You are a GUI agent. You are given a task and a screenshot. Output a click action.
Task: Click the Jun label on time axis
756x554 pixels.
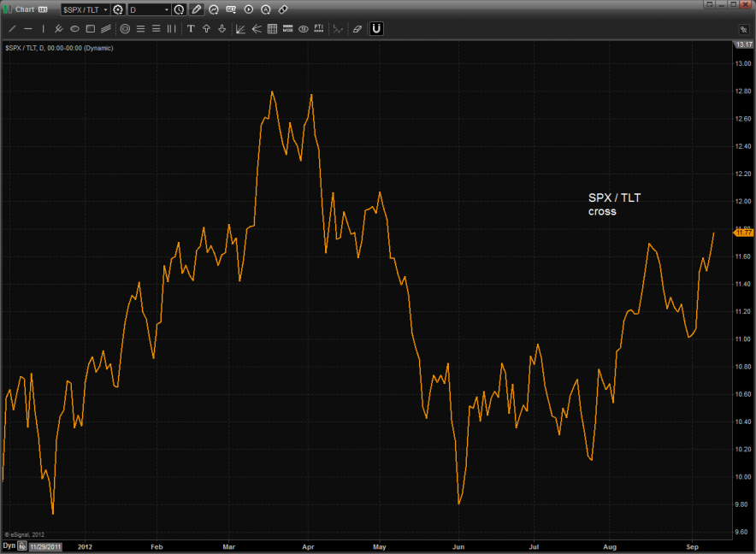(x=458, y=547)
